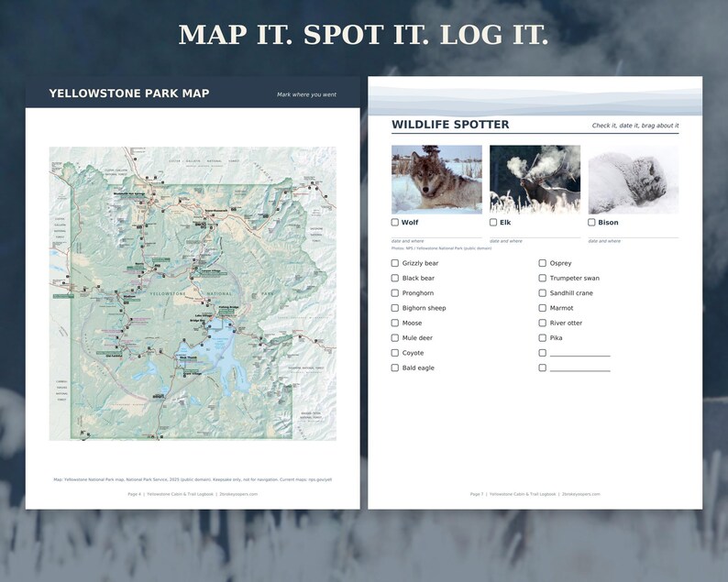
Task: Click the snow-covered bison photo
Action: pos(634,180)
